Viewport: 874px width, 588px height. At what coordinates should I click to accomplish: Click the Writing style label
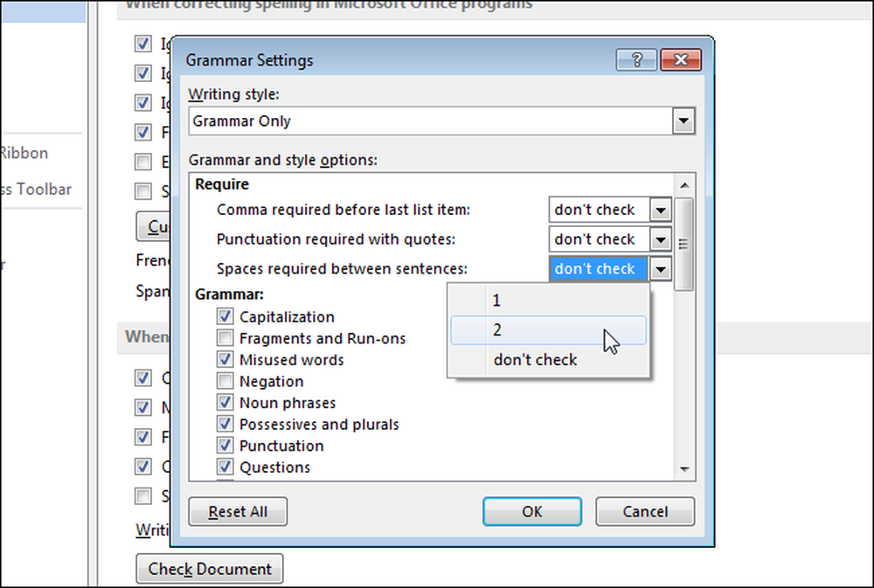[x=233, y=94]
